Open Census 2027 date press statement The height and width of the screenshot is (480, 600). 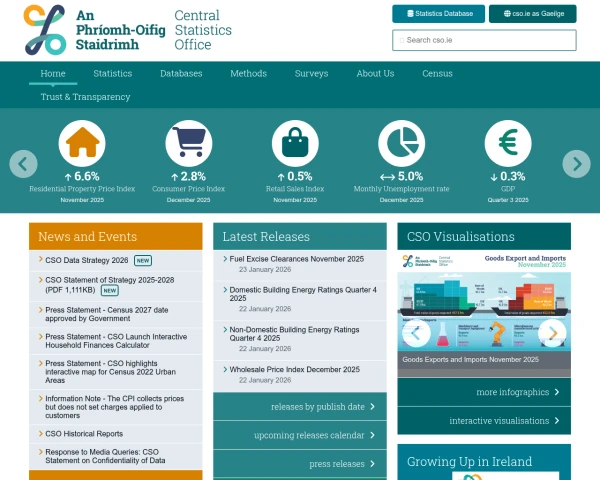107,314
